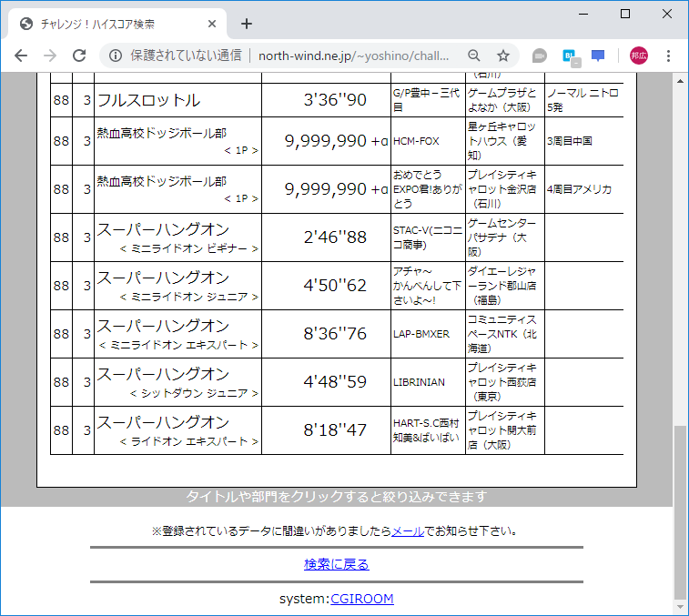Image resolution: width=689 pixels, height=616 pixels.
Task: Click the zoom magnifier icon in address bar
Action: click(x=473, y=56)
